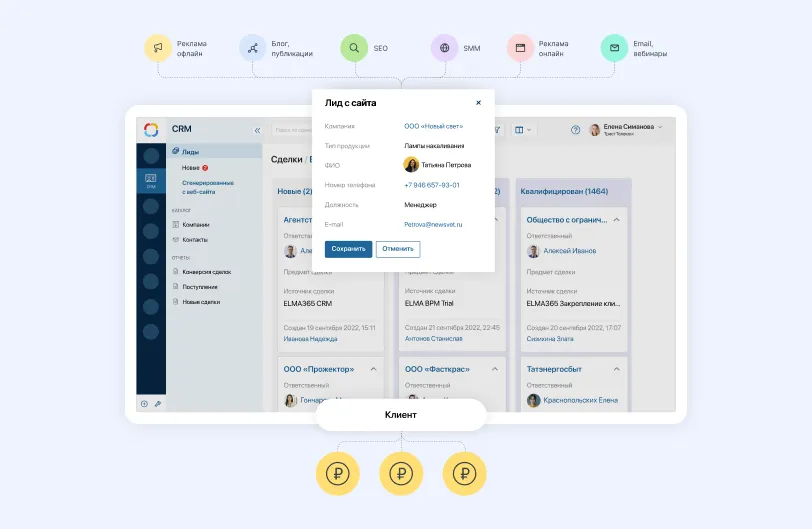The width and height of the screenshot is (812, 529).
Task: Open Новые leads in the sidebar
Action: [x=191, y=168]
